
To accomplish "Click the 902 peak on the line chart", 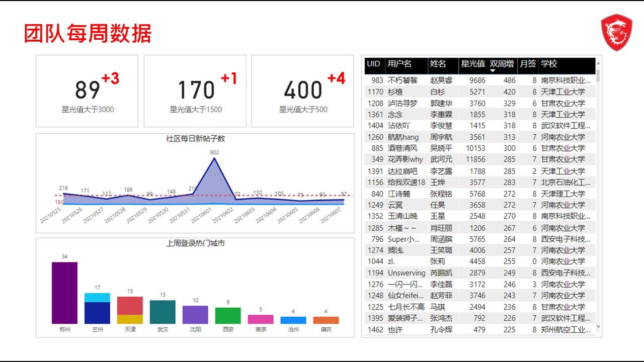I will coord(215,158).
